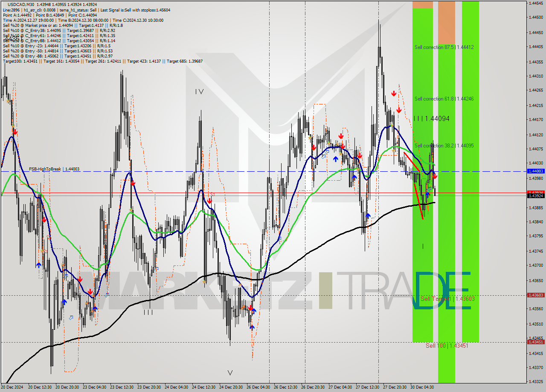546x392 pixels.
Task: Click the 'Sell correction 38.2 | 1.44095' label
Action: (x=444, y=146)
